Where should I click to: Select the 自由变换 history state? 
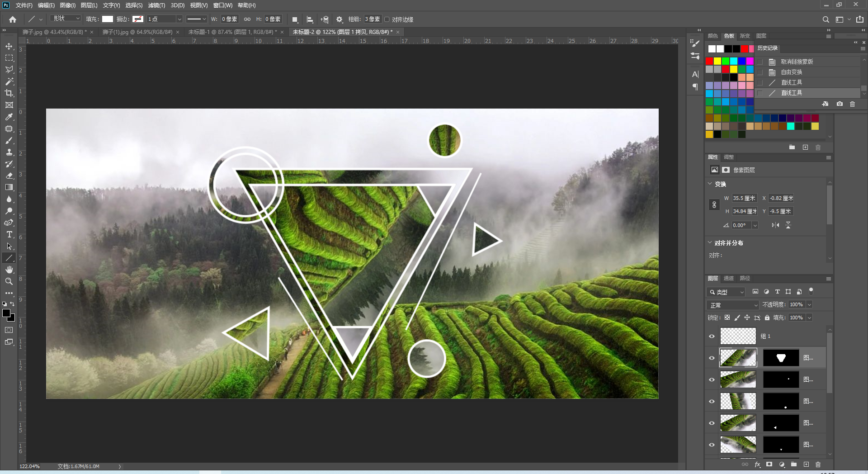point(792,72)
